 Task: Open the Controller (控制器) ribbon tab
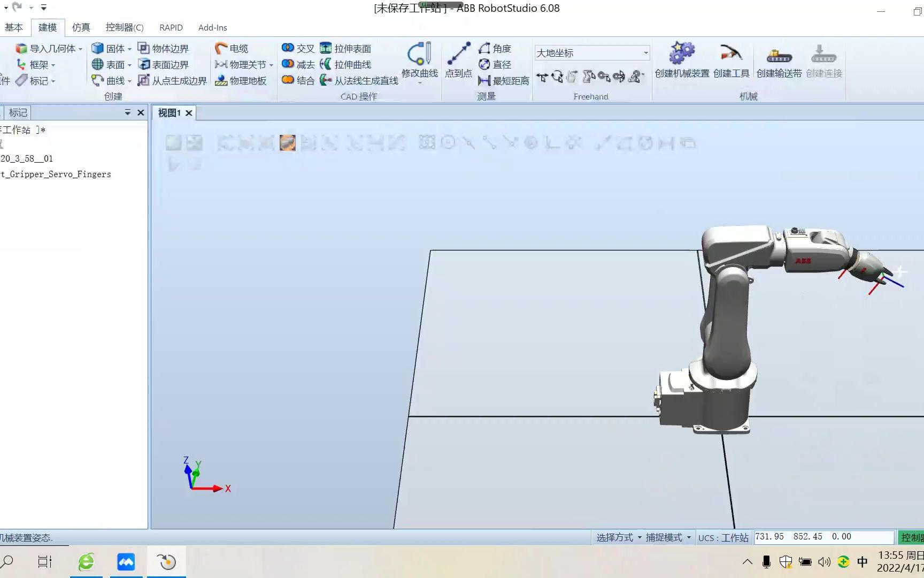point(125,27)
